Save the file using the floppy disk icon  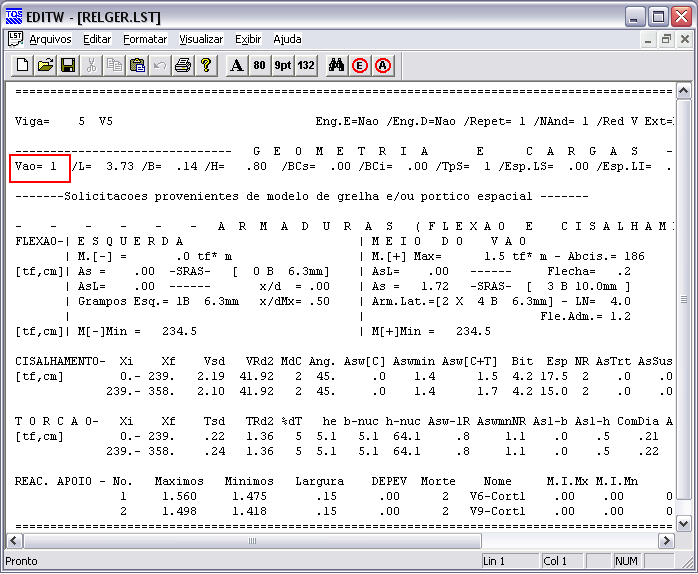pos(68,65)
